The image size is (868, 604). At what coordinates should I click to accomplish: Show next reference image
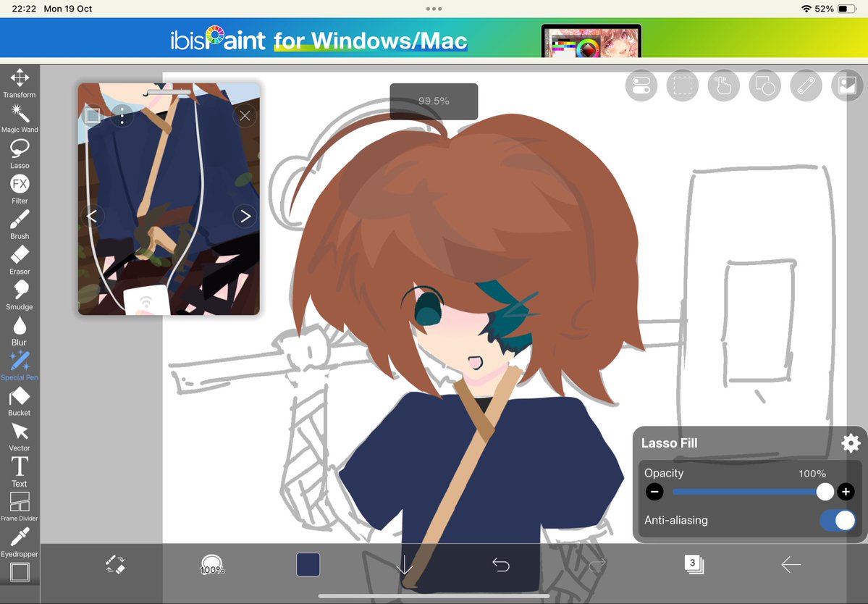click(245, 216)
